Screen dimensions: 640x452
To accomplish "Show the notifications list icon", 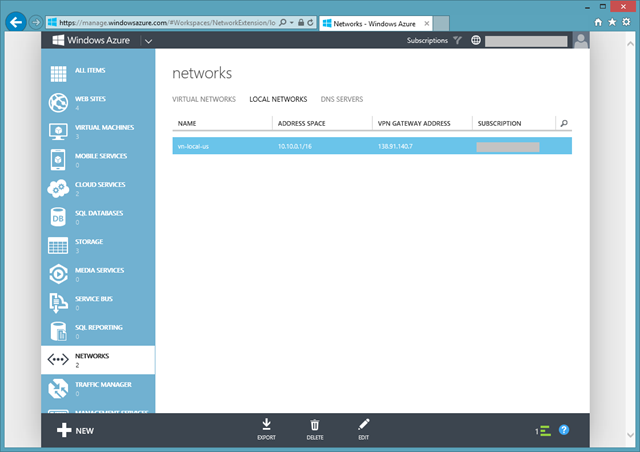I will coord(543,431).
